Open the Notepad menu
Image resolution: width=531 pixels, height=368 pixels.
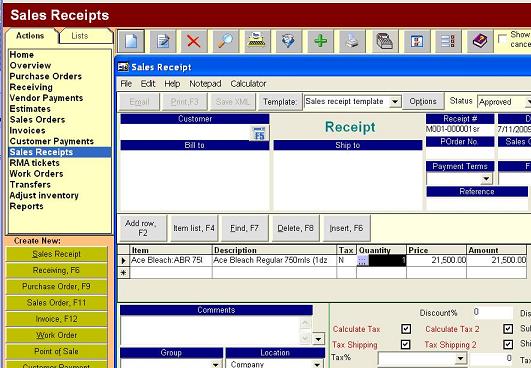click(x=205, y=84)
